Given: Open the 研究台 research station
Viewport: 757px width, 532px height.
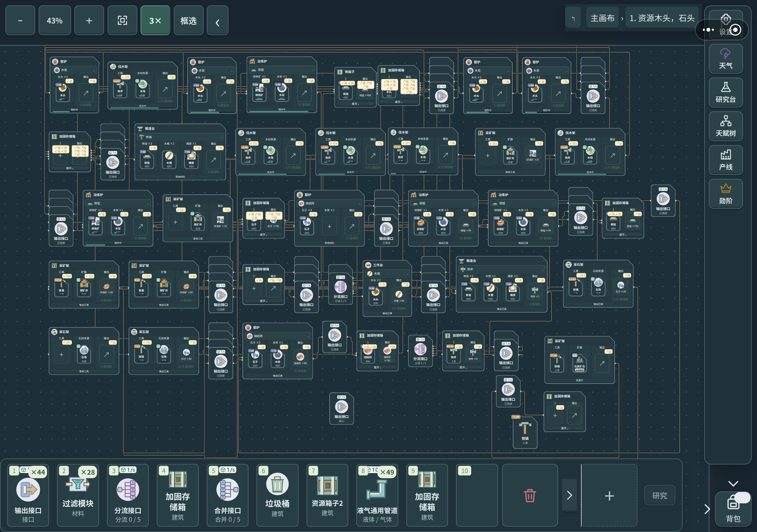Looking at the screenshot, I should tap(725, 92).
